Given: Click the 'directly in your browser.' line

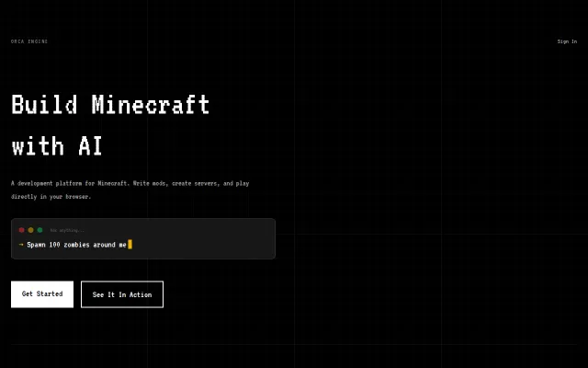Looking at the screenshot, I should pyautogui.click(x=51, y=197).
